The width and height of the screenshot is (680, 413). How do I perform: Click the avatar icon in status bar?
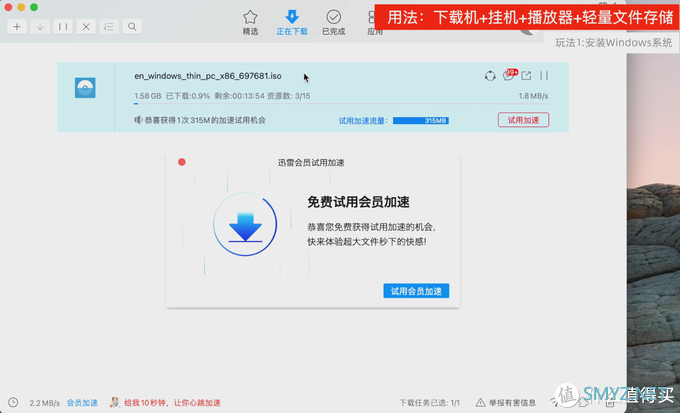tap(114, 403)
